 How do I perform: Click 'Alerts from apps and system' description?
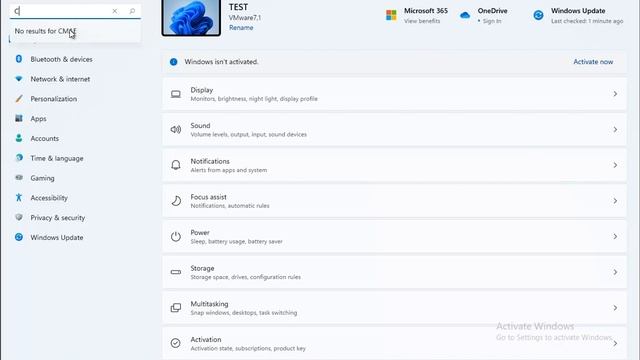229,170
